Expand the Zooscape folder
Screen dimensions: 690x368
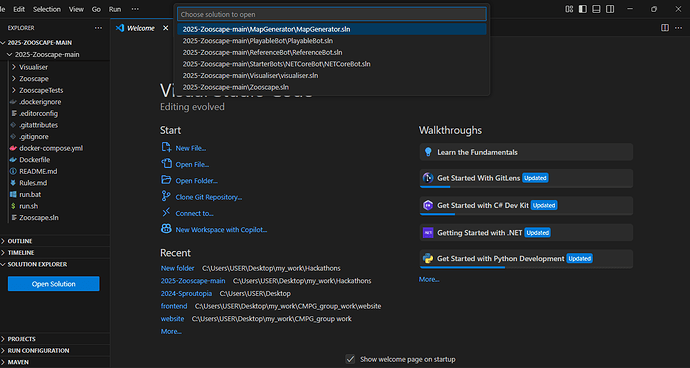tap(14, 79)
